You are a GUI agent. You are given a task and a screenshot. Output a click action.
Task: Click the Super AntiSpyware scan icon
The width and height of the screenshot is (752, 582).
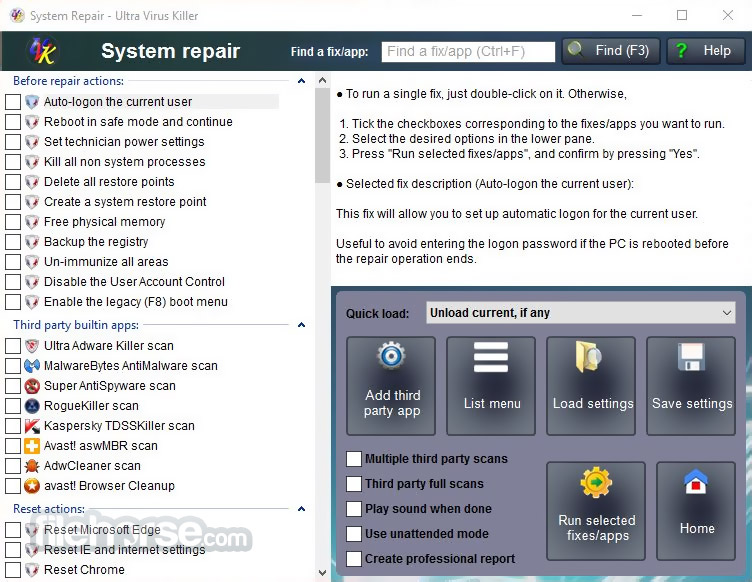coord(32,386)
